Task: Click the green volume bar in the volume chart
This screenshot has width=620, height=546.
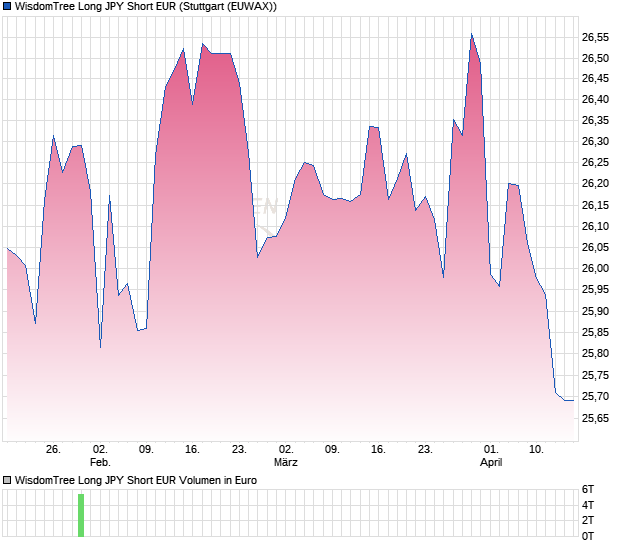Action: [81, 515]
